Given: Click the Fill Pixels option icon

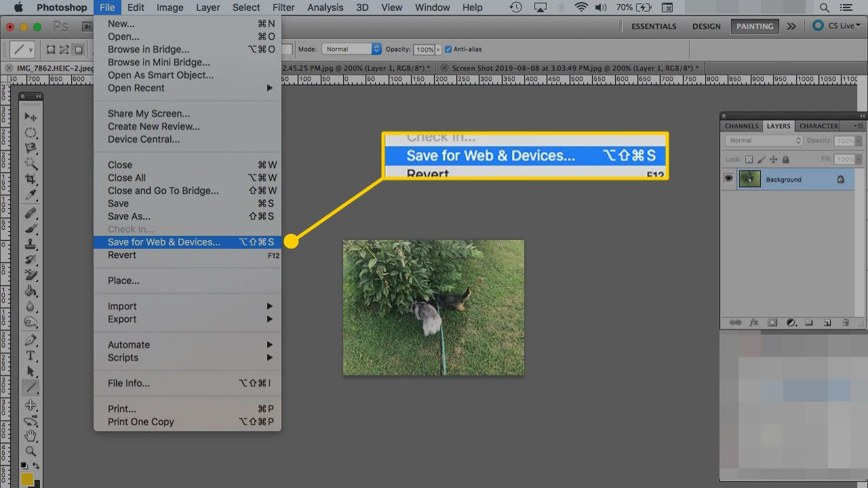Looking at the screenshot, I should pos(79,49).
